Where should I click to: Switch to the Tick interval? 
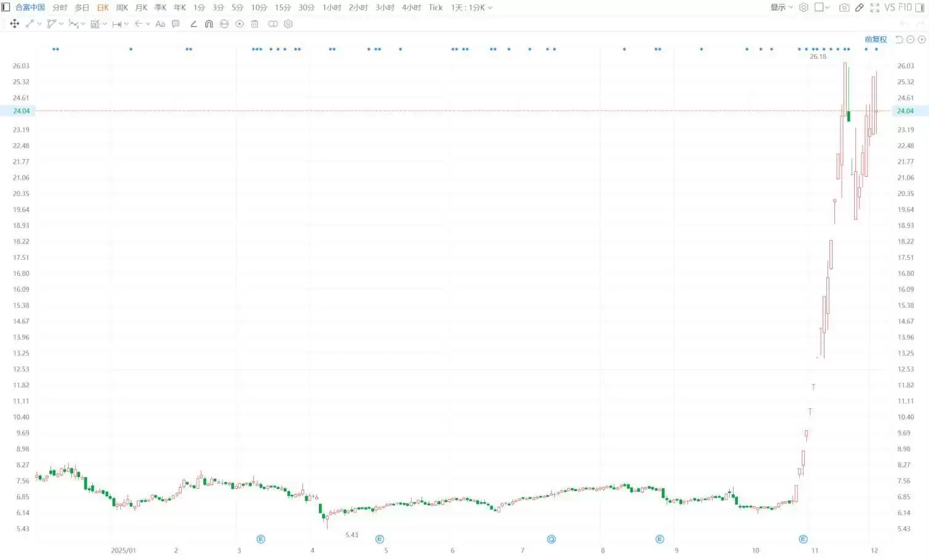coord(436,7)
